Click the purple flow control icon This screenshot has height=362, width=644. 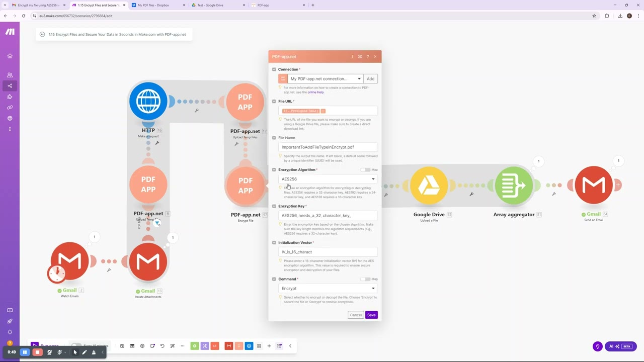pos(205,346)
